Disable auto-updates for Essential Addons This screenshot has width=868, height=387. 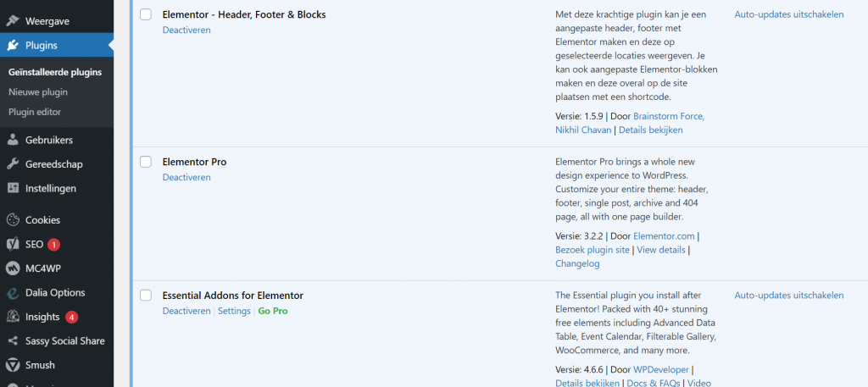pos(789,296)
